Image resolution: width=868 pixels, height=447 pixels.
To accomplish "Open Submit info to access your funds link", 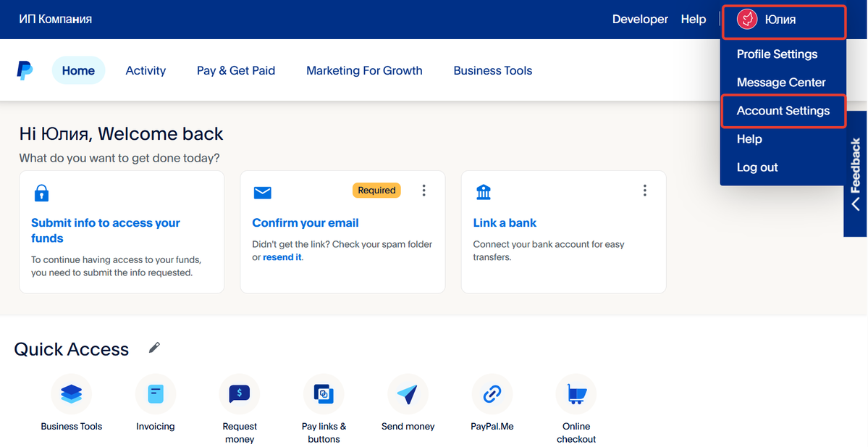I will (106, 230).
